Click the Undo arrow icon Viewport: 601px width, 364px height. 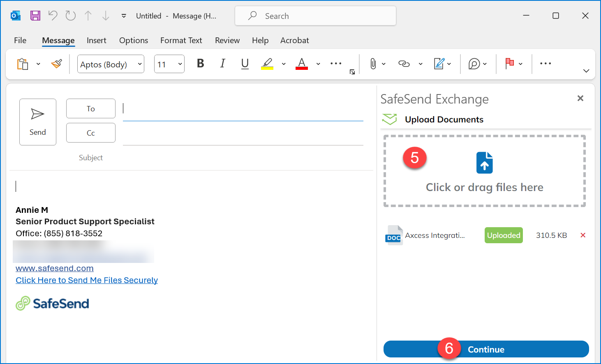coord(53,15)
